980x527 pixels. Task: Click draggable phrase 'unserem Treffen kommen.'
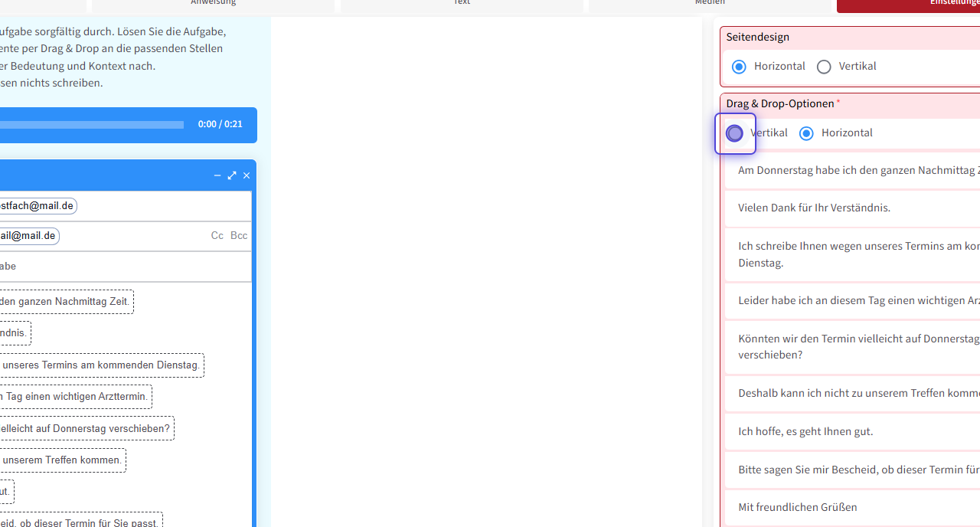[x=63, y=460]
